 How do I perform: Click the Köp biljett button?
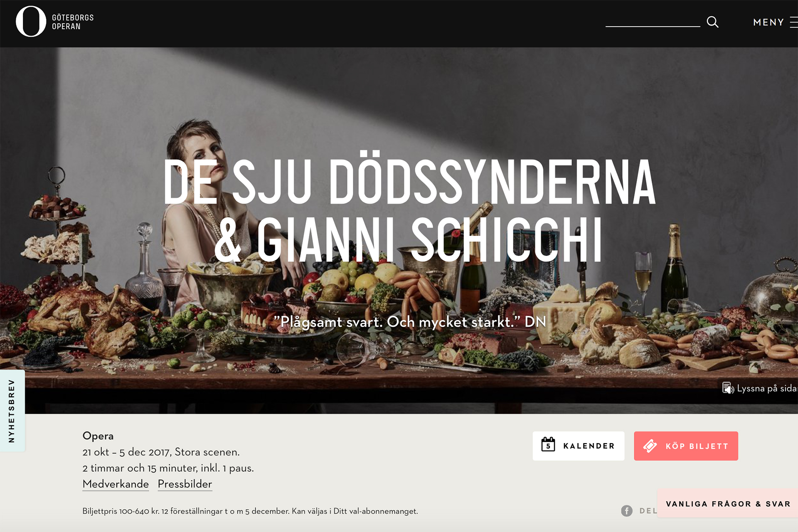(x=686, y=446)
